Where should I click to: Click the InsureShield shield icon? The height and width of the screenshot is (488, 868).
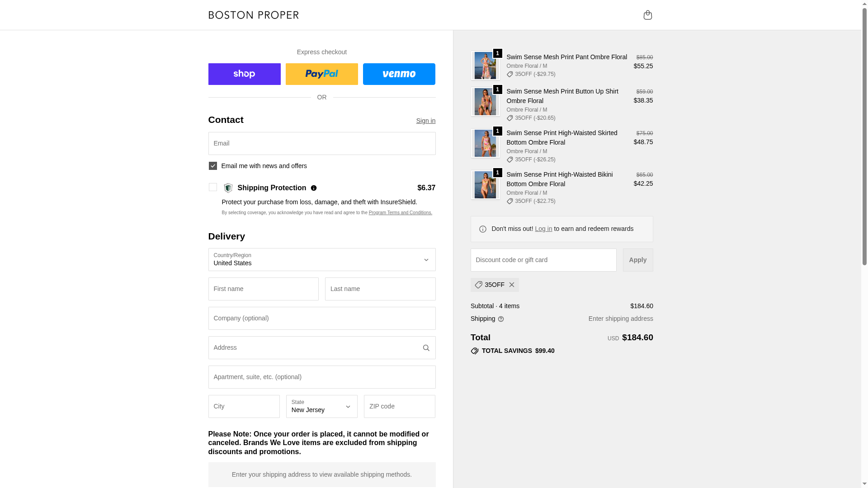[x=228, y=188]
